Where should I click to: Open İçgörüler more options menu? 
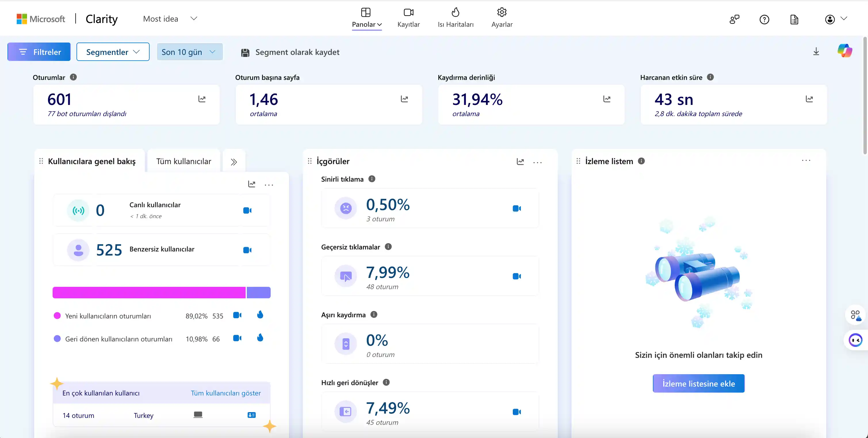(538, 163)
